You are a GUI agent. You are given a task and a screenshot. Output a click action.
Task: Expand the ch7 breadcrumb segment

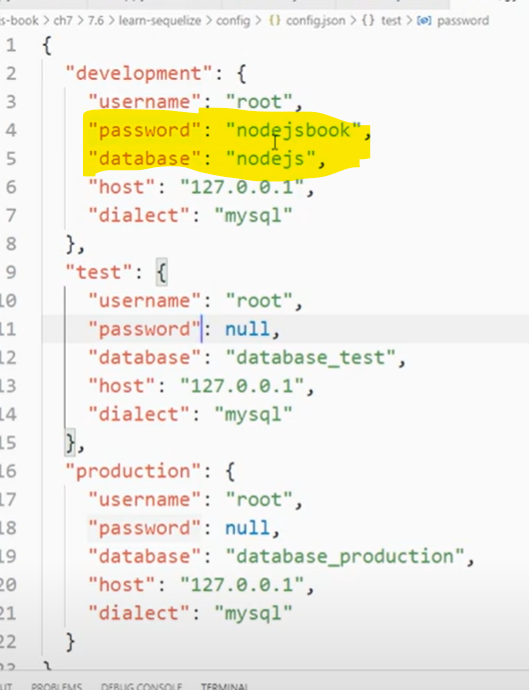point(63,21)
